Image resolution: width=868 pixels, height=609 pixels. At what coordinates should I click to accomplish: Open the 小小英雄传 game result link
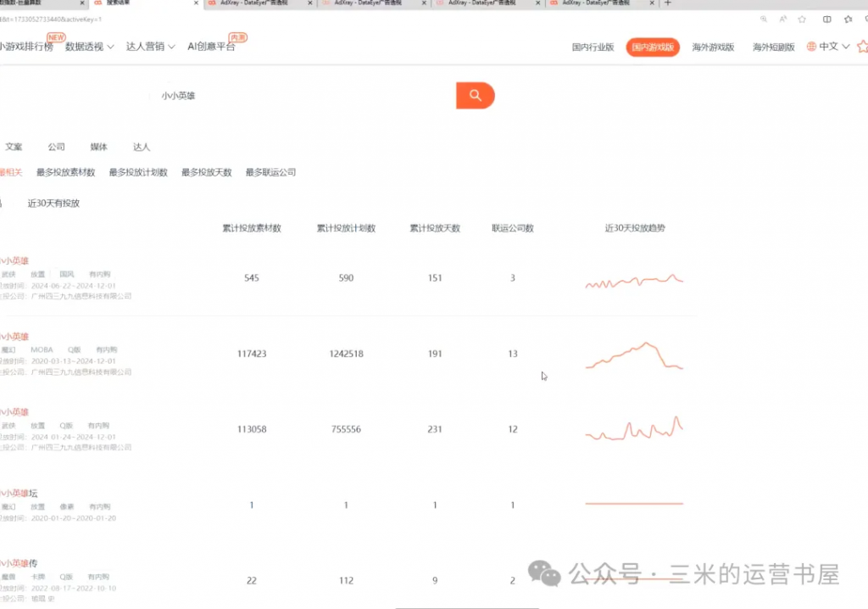[20, 563]
